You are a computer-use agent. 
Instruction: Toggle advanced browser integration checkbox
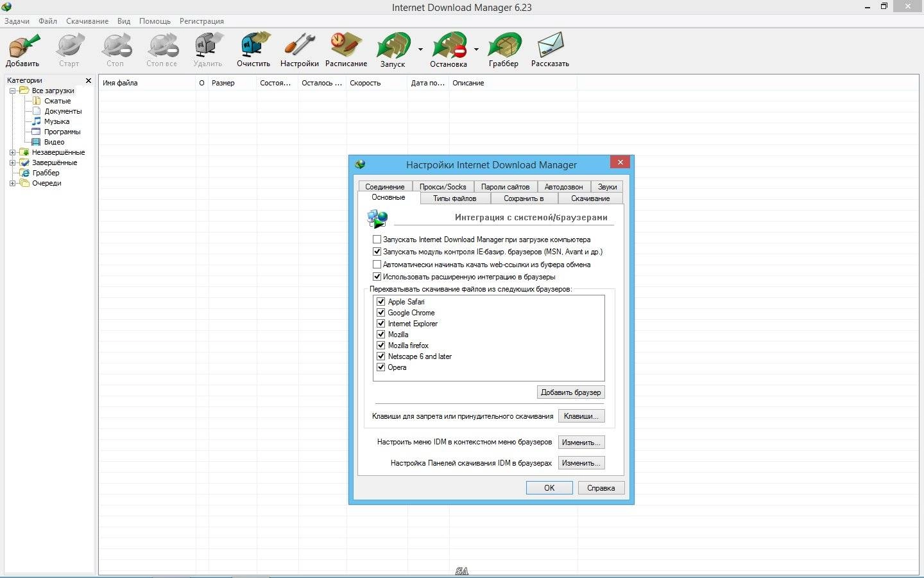[x=377, y=277]
